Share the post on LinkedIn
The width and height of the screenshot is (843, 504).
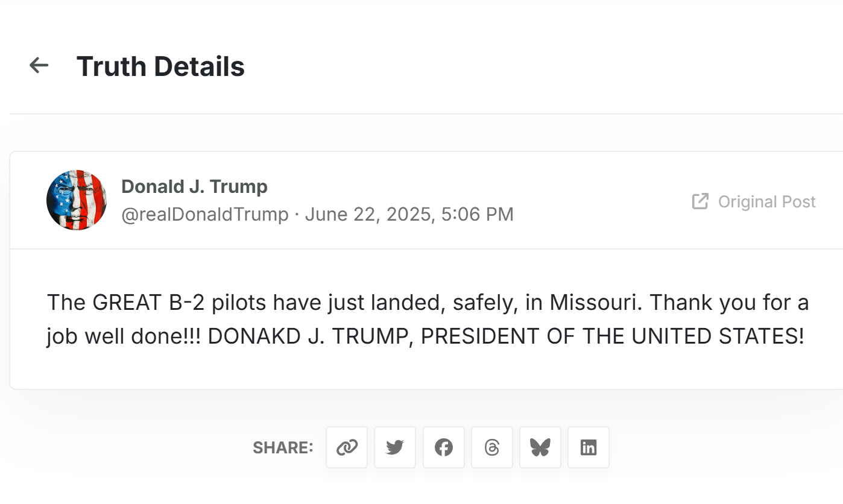[x=589, y=447]
